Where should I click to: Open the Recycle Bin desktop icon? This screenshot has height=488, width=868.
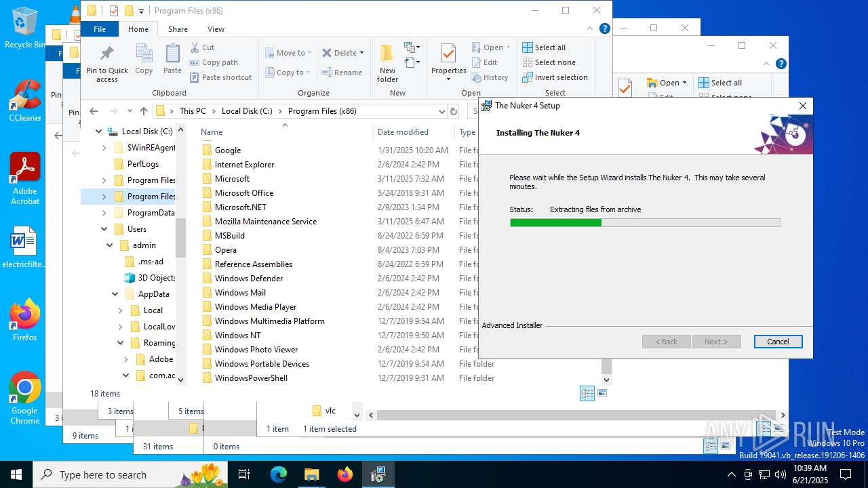click(25, 28)
